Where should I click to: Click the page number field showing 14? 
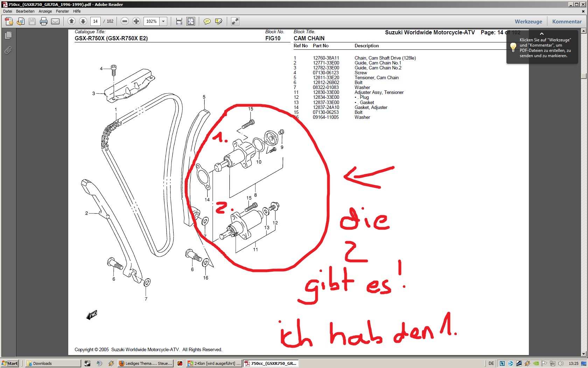(95, 21)
